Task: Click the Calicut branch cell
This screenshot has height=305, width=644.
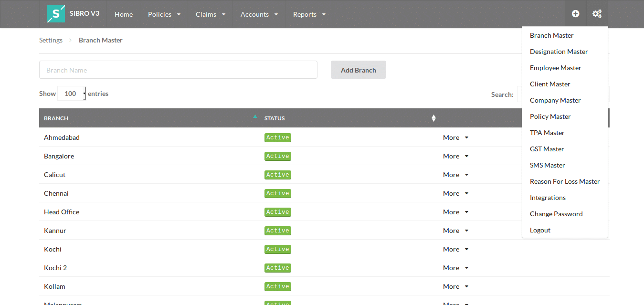Action: click(x=149, y=175)
